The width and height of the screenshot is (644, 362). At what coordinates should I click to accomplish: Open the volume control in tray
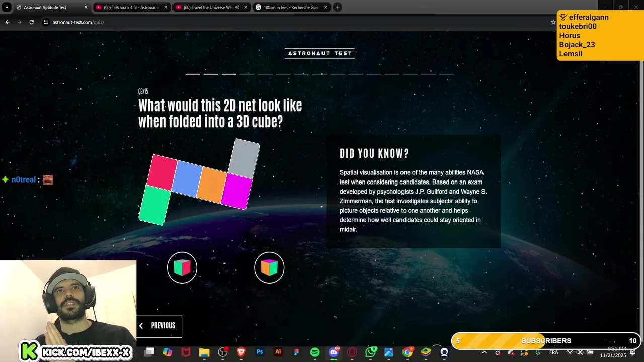point(580,353)
